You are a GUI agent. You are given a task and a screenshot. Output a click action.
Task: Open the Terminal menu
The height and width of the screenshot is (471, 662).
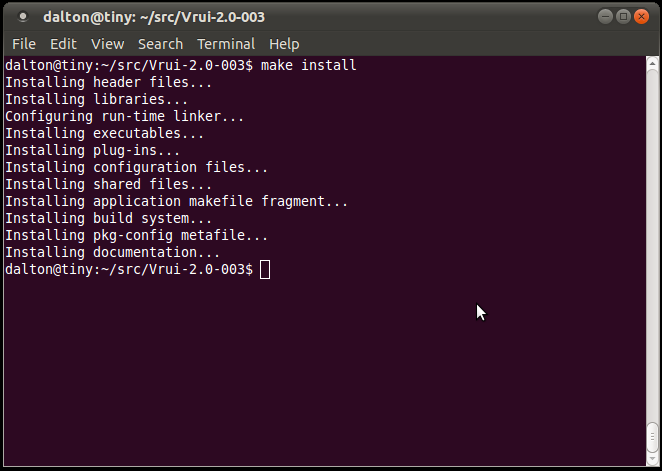coord(226,44)
